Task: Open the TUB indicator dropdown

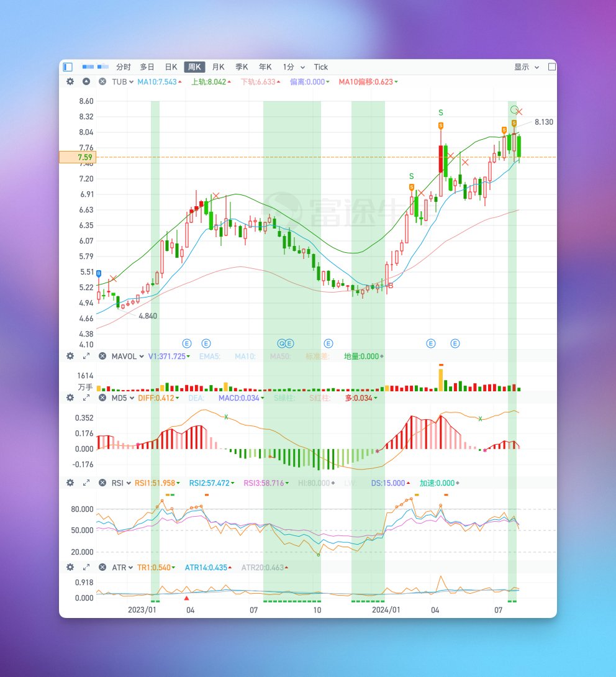Action: click(122, 81)
